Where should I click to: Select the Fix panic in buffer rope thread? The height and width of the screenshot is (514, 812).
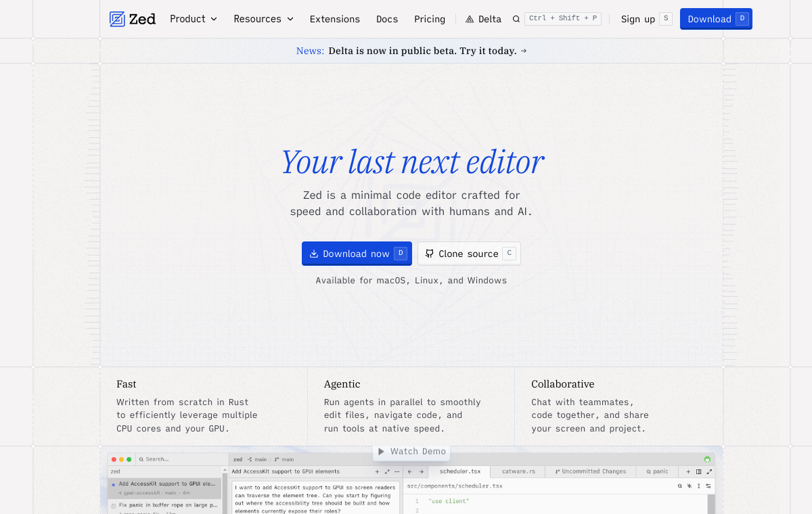[x=164, y=506]
